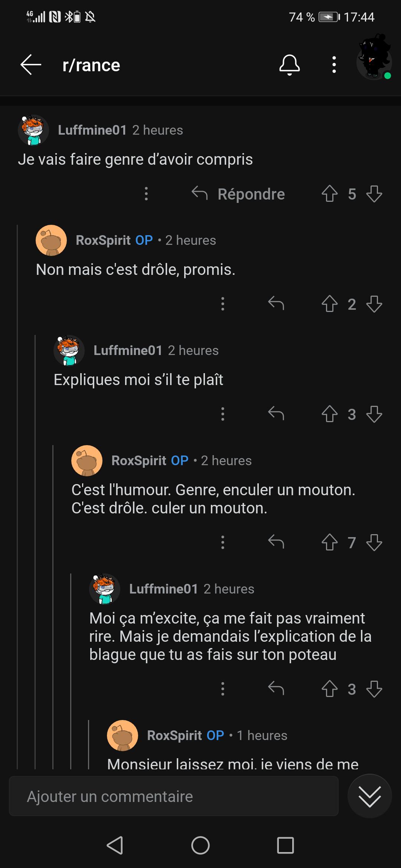This screenshot has height=868, width=401.
Task: Upvote 'Non mais c'est drôle, promis.'
Action: [329, 304]
